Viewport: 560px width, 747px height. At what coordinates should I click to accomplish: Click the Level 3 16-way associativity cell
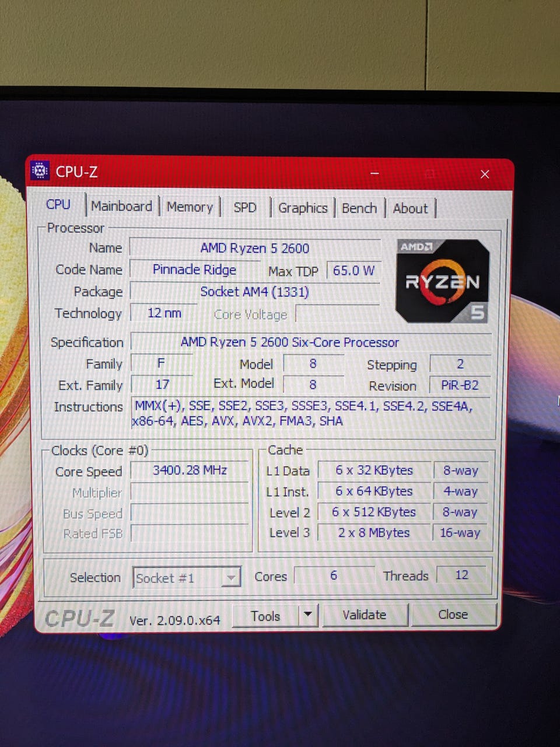click(461, 533)
